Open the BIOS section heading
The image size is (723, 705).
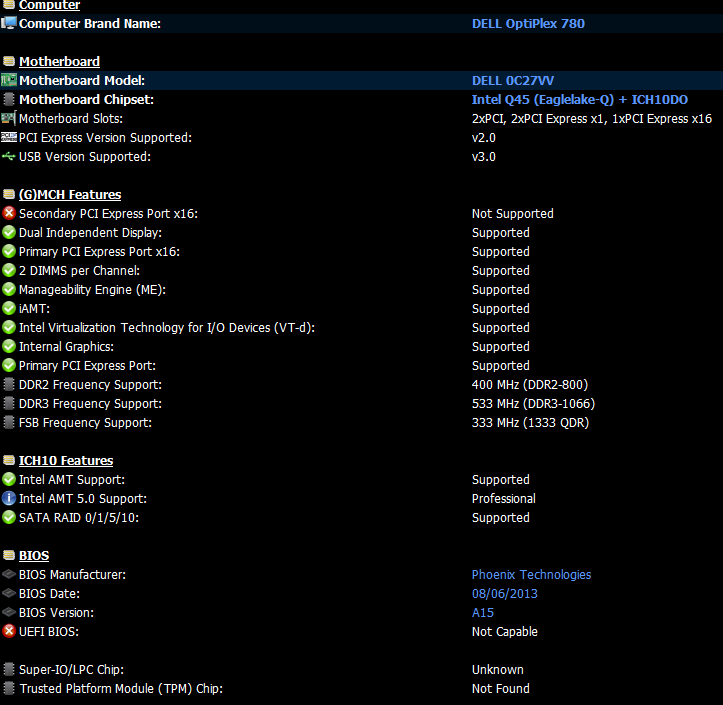point(34,555)
